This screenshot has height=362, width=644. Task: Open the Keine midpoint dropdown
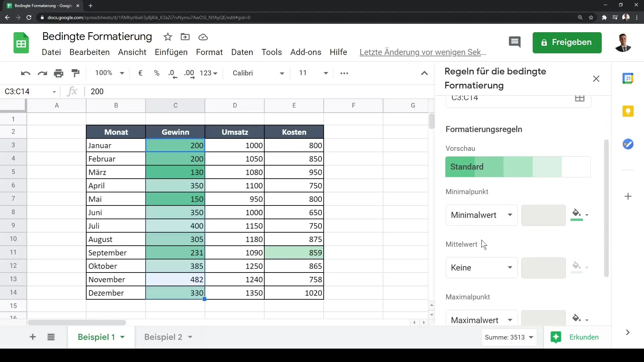tap(481, 268)
